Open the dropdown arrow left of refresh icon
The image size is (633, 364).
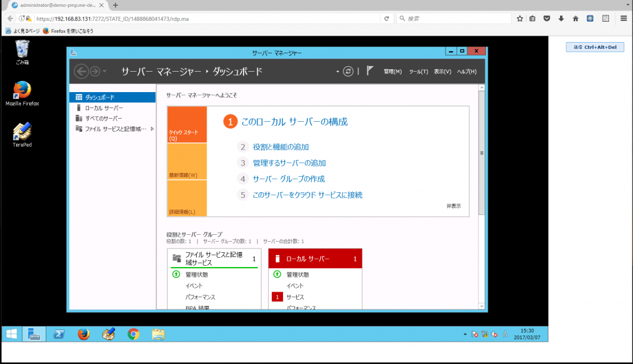338,72
